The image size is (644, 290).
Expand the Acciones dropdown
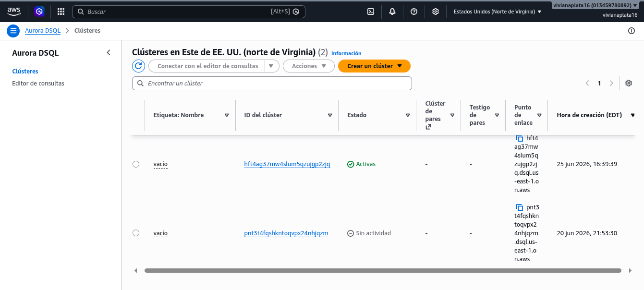coord(309,66)
